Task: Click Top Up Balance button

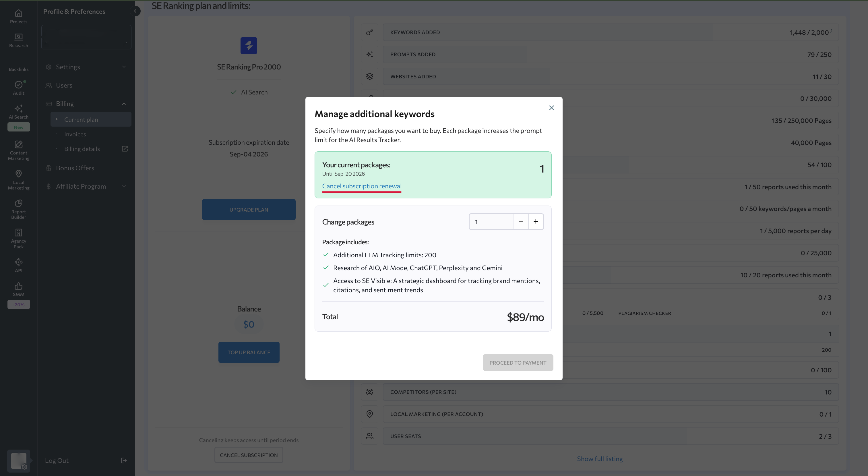Action: click(x=249, y=352)
